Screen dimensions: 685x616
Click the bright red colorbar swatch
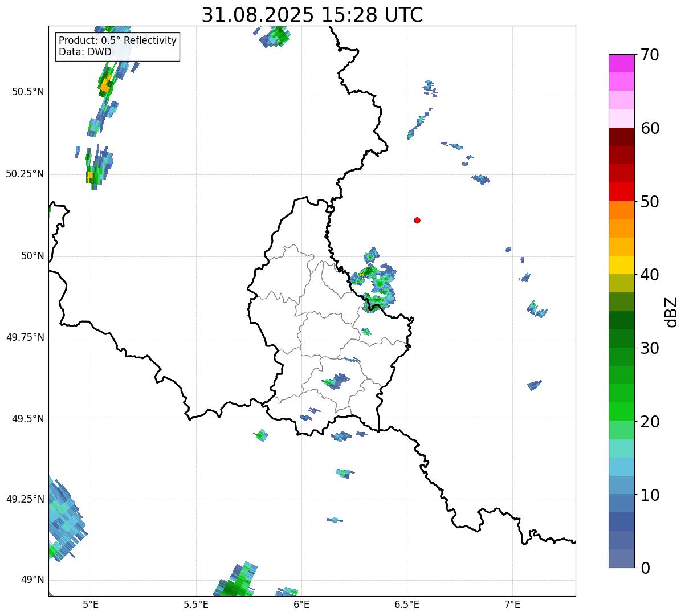621,191
